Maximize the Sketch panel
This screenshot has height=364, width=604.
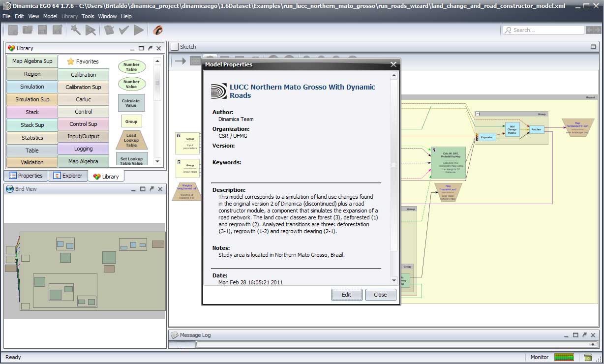coord(593,47)
